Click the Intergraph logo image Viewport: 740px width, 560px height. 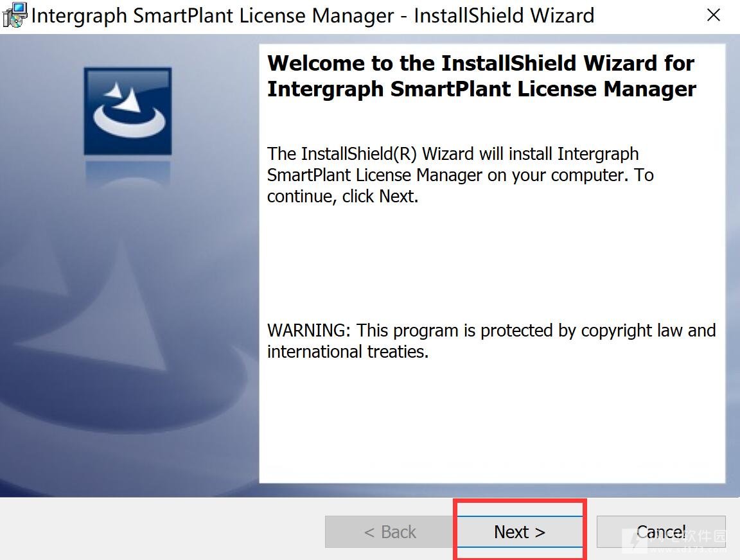(x=127, y=111)
